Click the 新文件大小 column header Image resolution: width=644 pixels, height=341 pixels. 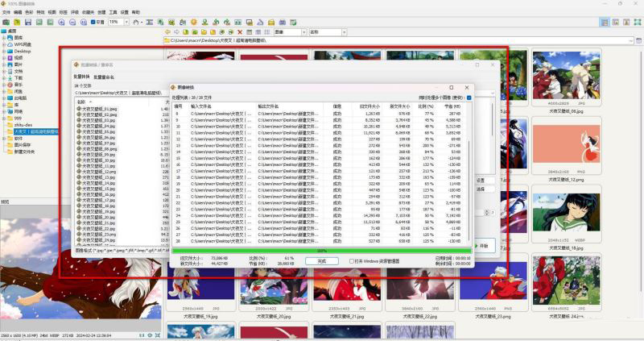(x=399, y=106)
